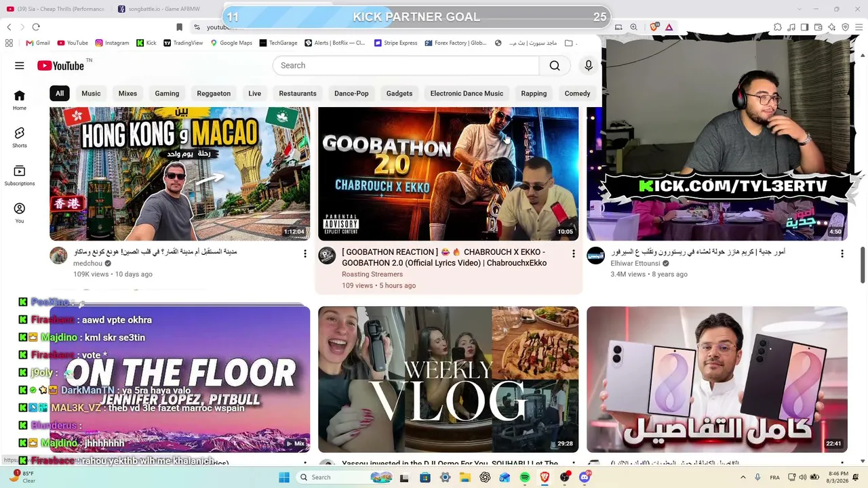
Task: Select the Electronic Dance Music chip
Action: (467, 94)
